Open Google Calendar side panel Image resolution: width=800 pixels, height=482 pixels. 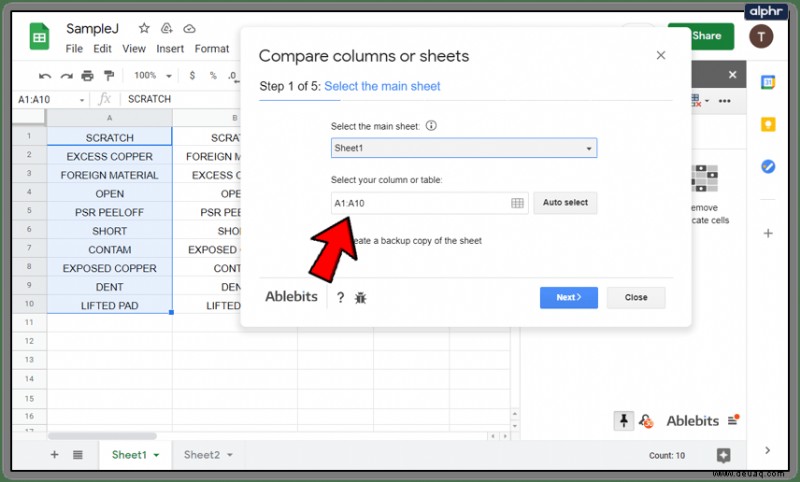click(x=768, y=82)
